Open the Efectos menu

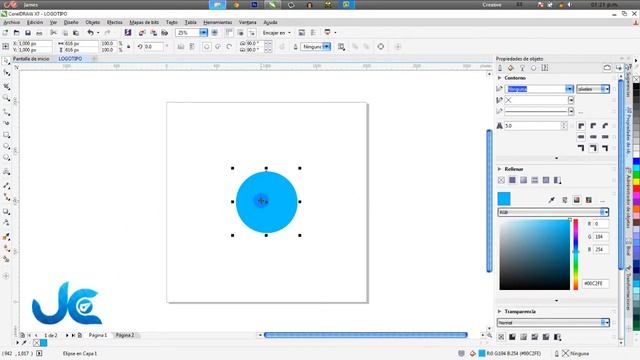click(115, 22)
